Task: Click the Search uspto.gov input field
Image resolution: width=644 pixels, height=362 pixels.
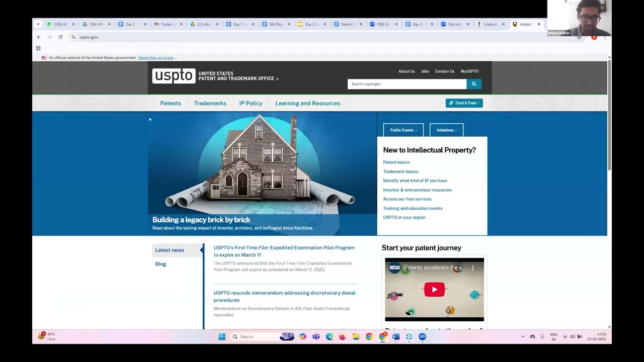Action: click(407, 84)
